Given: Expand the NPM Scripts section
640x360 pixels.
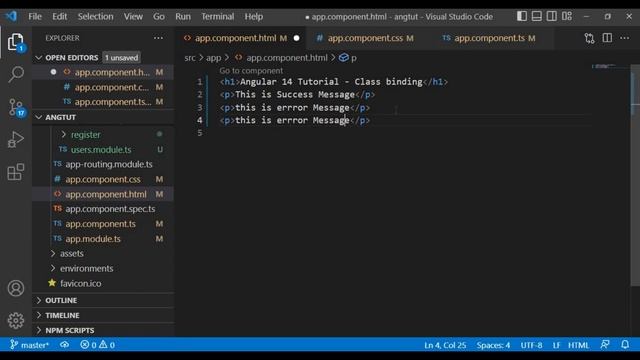Looking at the screenshot, I should [70, 330].
